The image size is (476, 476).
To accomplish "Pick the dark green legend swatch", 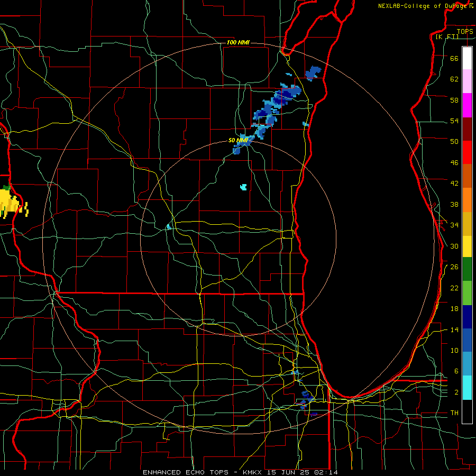I will tap(467, 269).
